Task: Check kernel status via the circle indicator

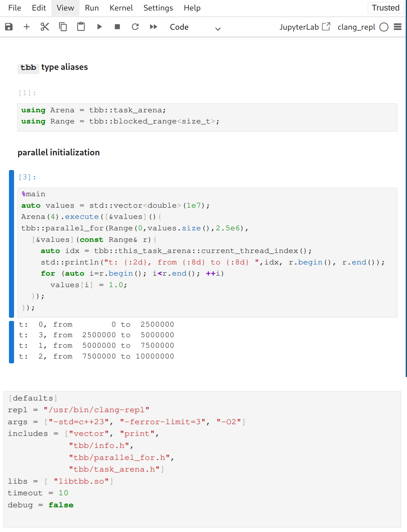Action: [x=384, y=27]
